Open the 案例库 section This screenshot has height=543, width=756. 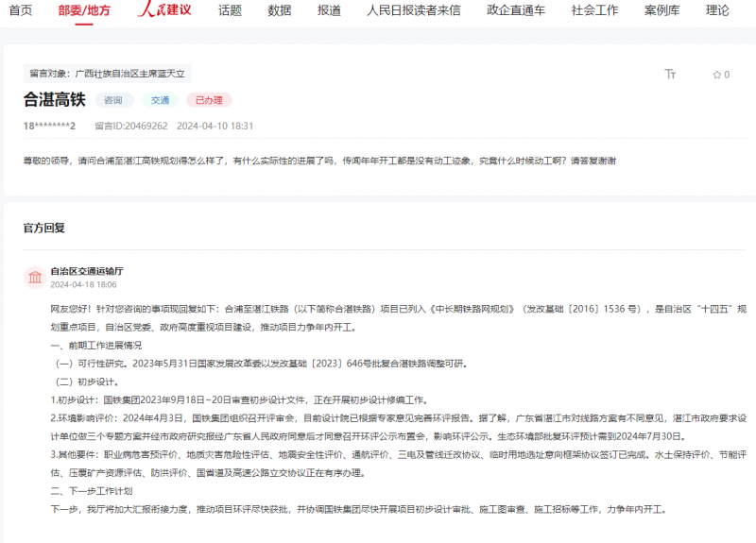(661, 10)
